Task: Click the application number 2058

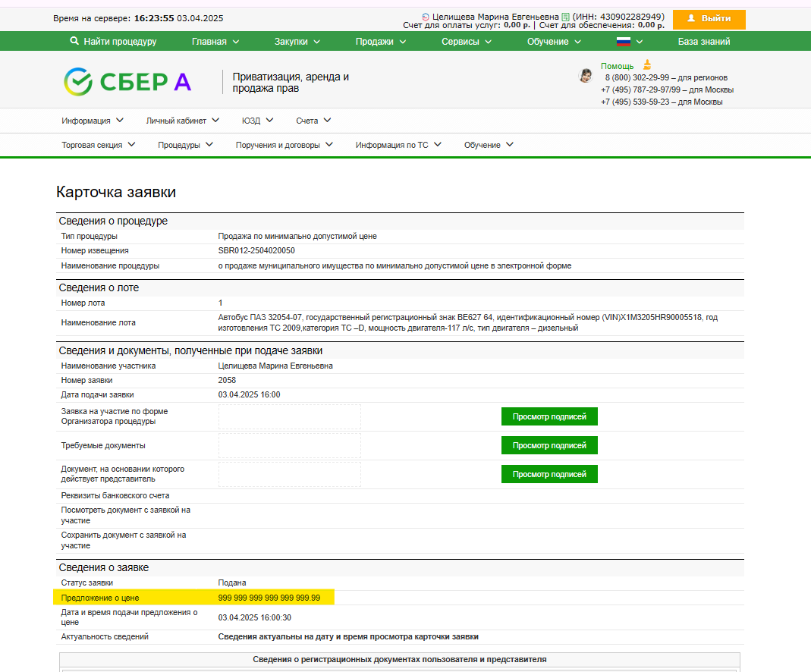Action: click(x=227, y=380)
